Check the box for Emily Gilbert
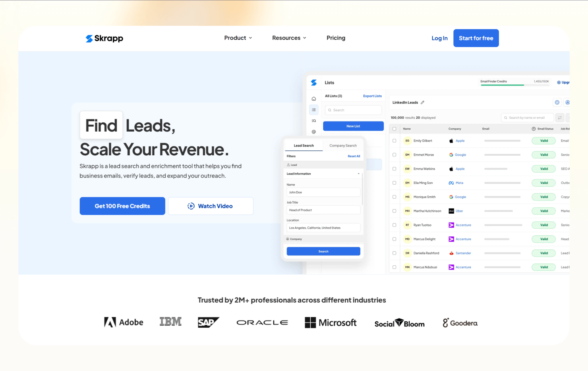 pyautogui.click(x=394, y=141)
